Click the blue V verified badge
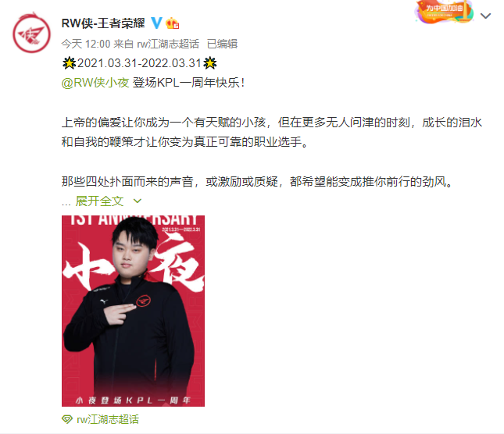This screenshot has width=504, height=434. 156,23
